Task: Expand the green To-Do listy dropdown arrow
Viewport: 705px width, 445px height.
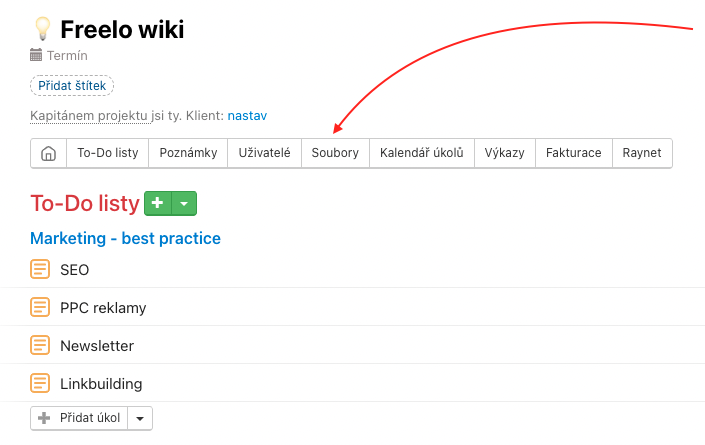Action: point(184,203)
